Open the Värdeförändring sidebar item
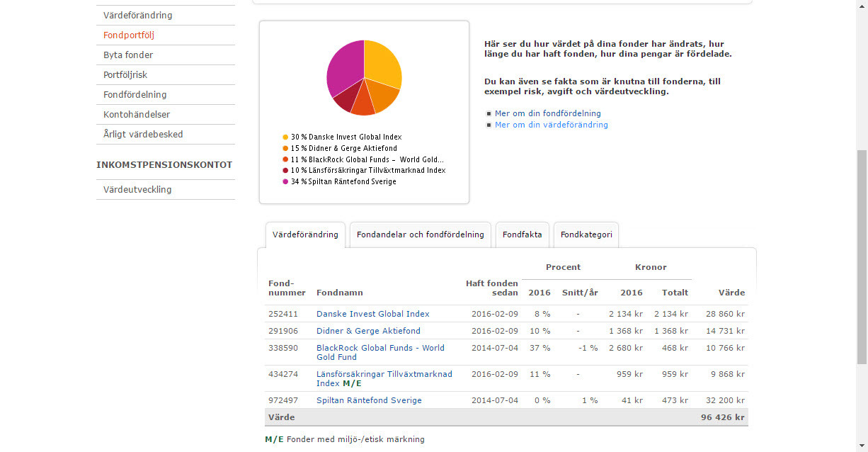Image resolution: width=868 pixels, height=452 pixels. (137, 15)
